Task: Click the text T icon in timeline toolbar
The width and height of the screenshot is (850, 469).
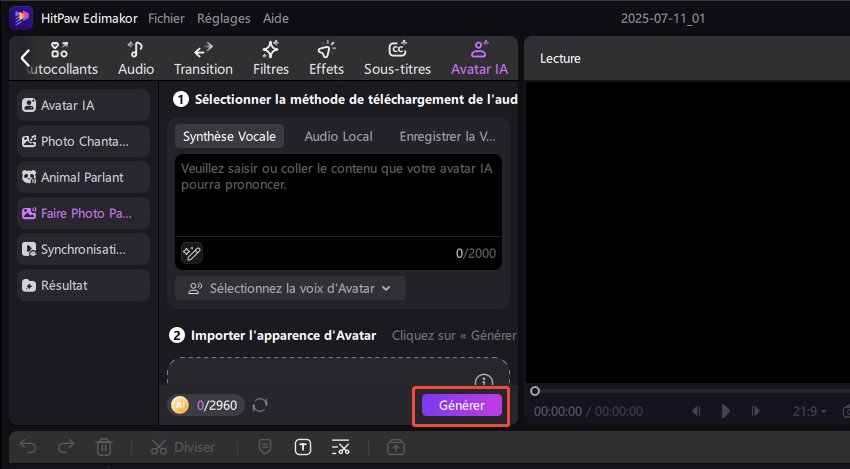Action: point(302,447)
